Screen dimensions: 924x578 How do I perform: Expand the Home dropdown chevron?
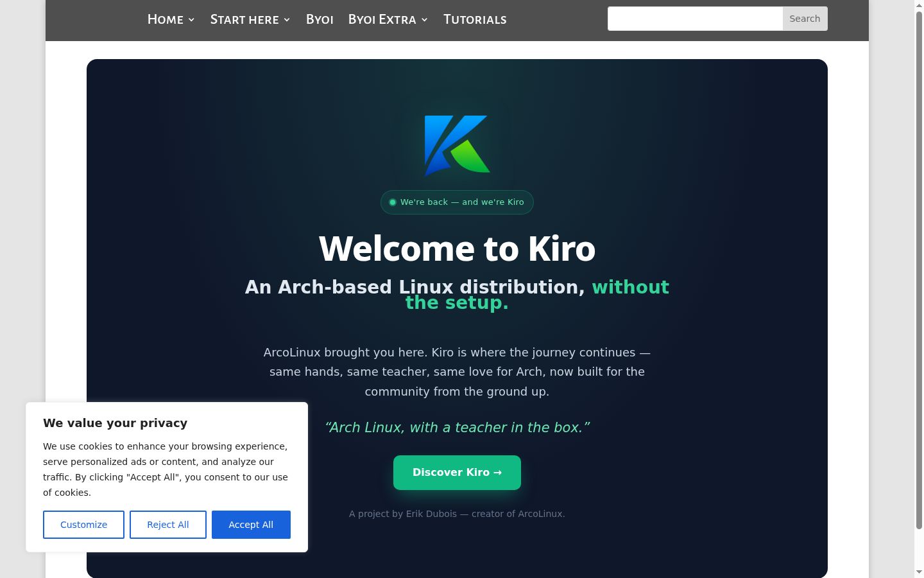pos(191,20)
